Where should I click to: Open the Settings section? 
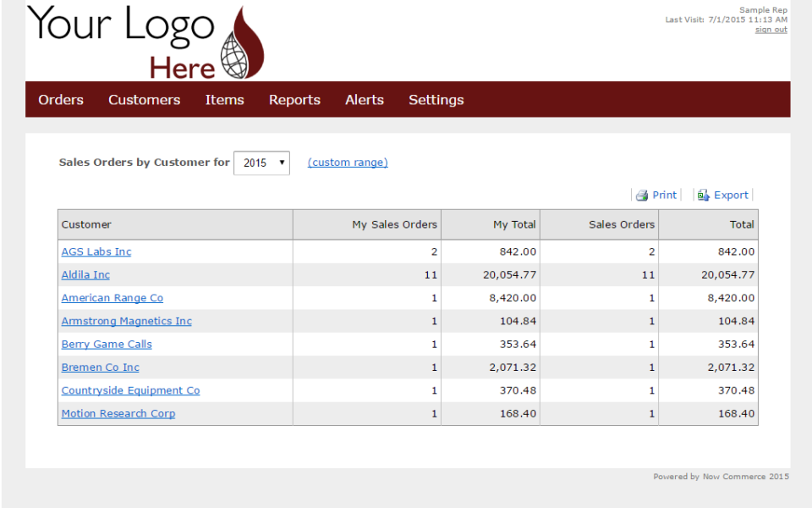tap(436, 99)
